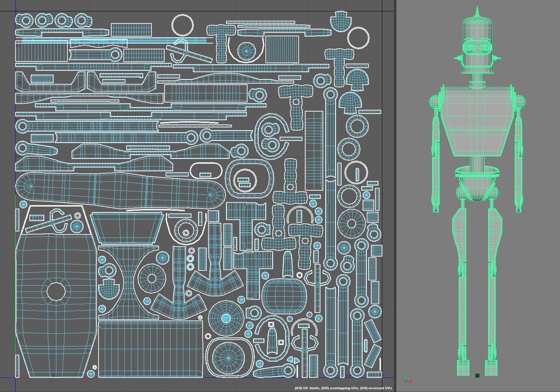Select the robot's chest torso mesh
This screenshot has height=392, width=560.
coord(477,121)
